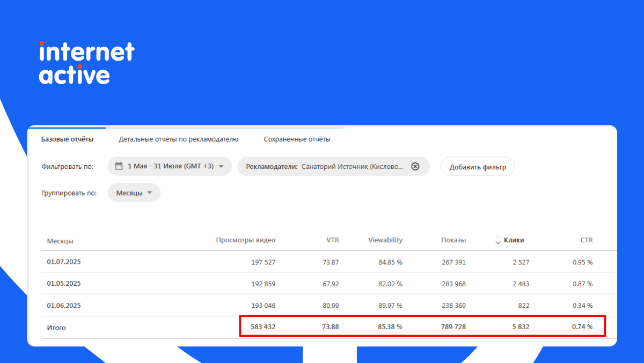The height and width of the screenshot is (363, 644).
Task: Select the 01.07.2025 row
Action: pos(64,262)
